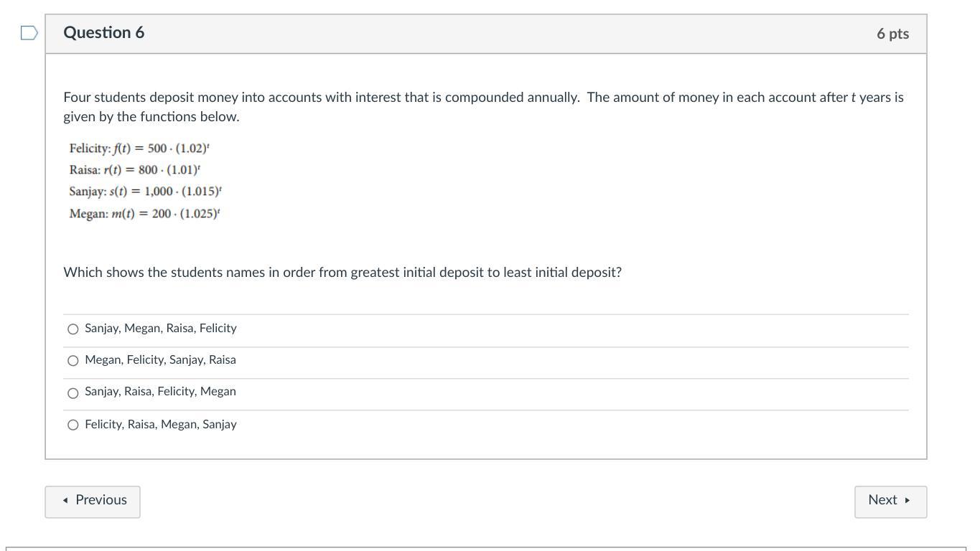Select radio button for Sanjay, Megan, Raisa, Felicity

pos(73,329)
